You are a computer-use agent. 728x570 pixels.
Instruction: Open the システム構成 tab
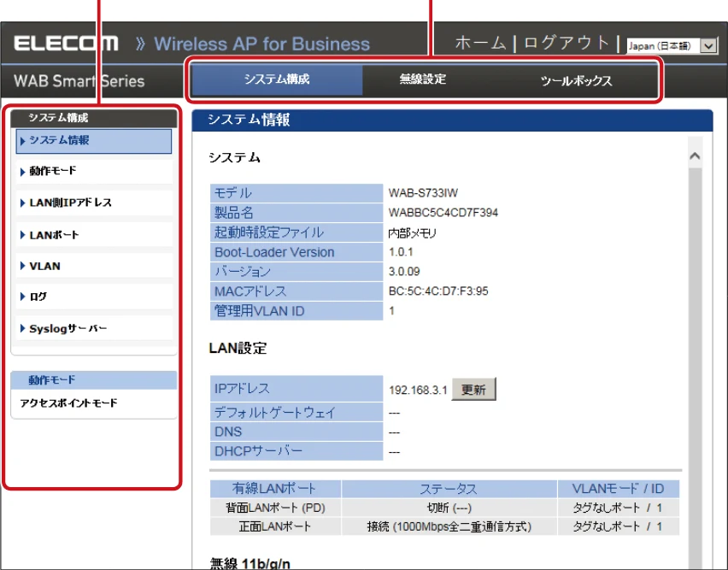[x=277, y=79]
